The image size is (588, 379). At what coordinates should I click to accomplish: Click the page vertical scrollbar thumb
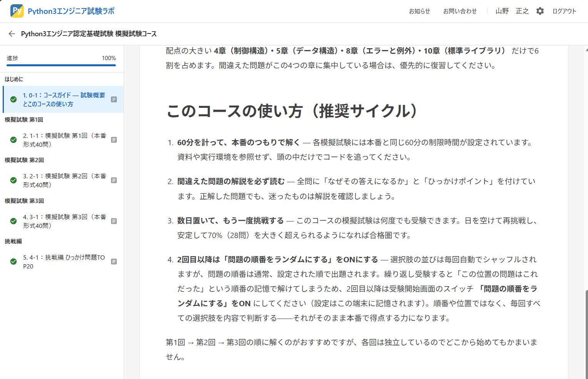(586, 334)
